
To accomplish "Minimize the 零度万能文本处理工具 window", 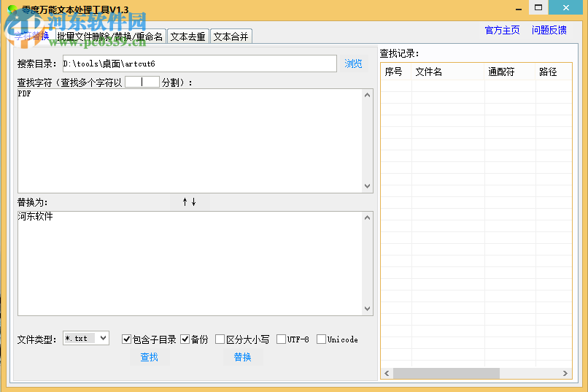I will coord(519,8).
